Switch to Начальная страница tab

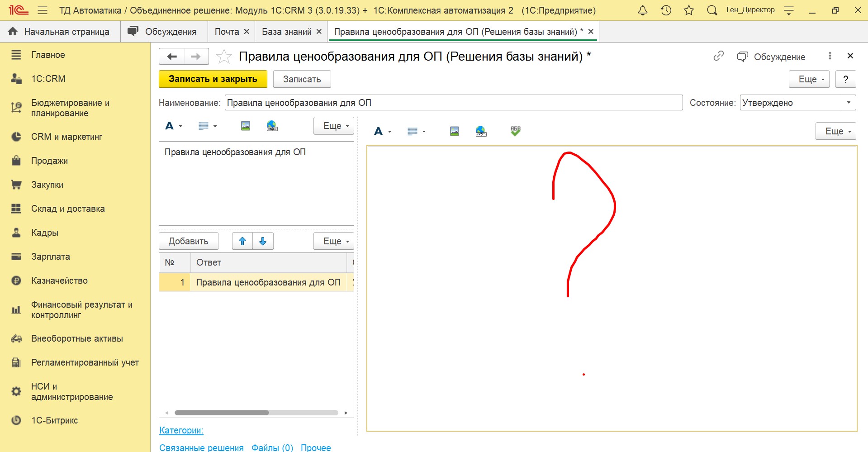point(60,32)
